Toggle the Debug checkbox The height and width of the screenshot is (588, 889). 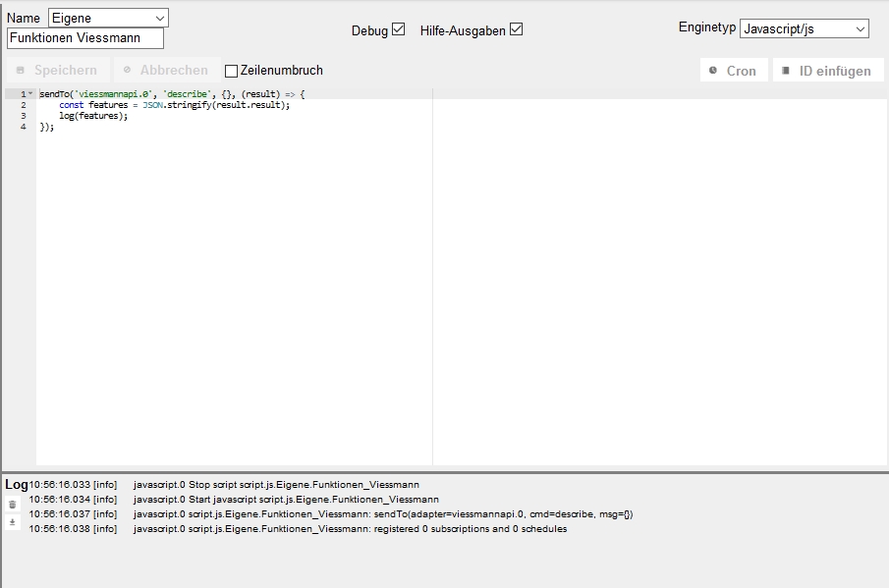(x=399, y=28)
